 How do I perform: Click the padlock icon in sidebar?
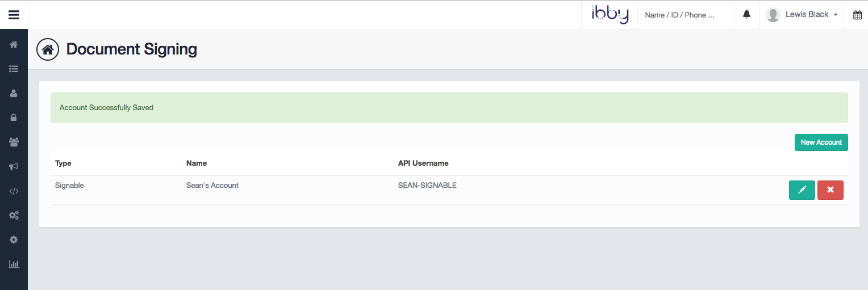14,118
